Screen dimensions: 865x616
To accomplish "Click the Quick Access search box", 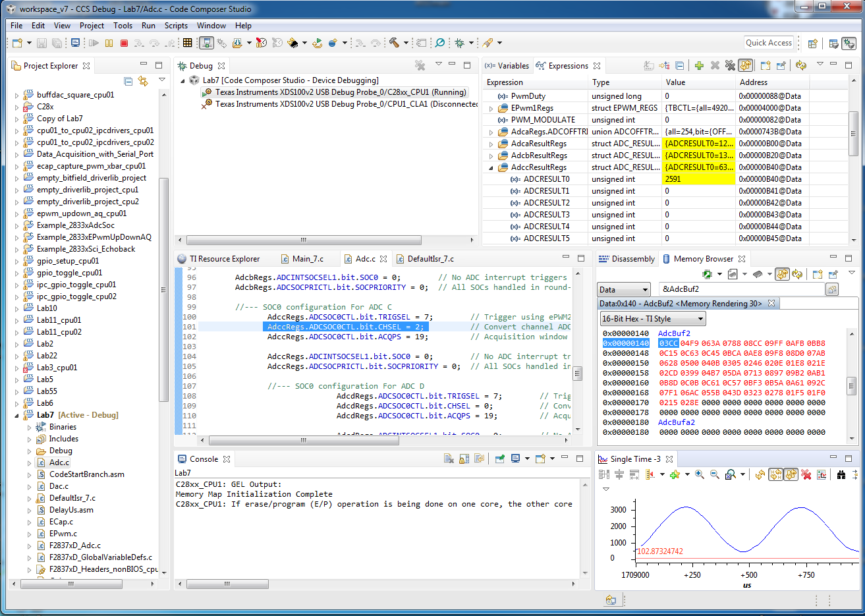I will tap(768, 43).
